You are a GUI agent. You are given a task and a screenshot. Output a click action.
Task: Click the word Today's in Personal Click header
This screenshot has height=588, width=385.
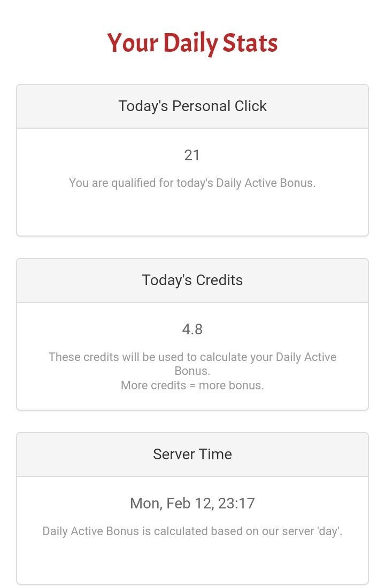pyautogui.click(x=143, y=106)
